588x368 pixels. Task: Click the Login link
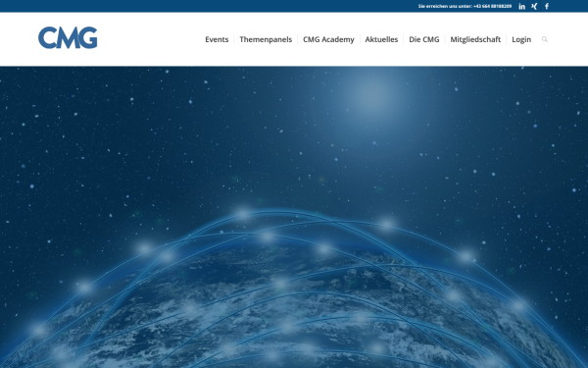[x=521, y=39]
